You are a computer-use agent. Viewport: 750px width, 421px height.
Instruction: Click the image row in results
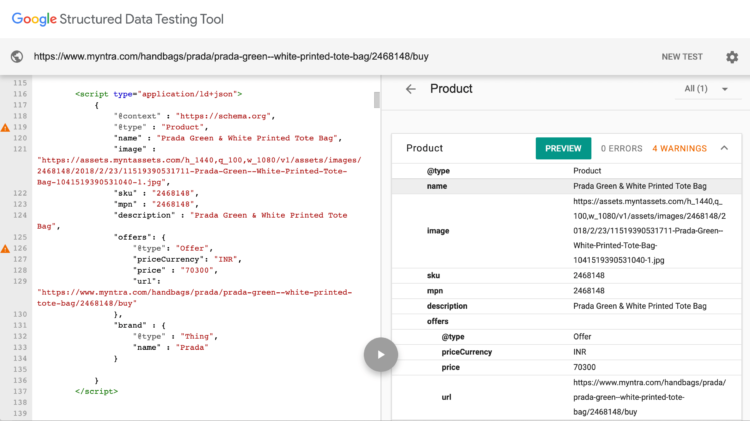pos(567,231)
